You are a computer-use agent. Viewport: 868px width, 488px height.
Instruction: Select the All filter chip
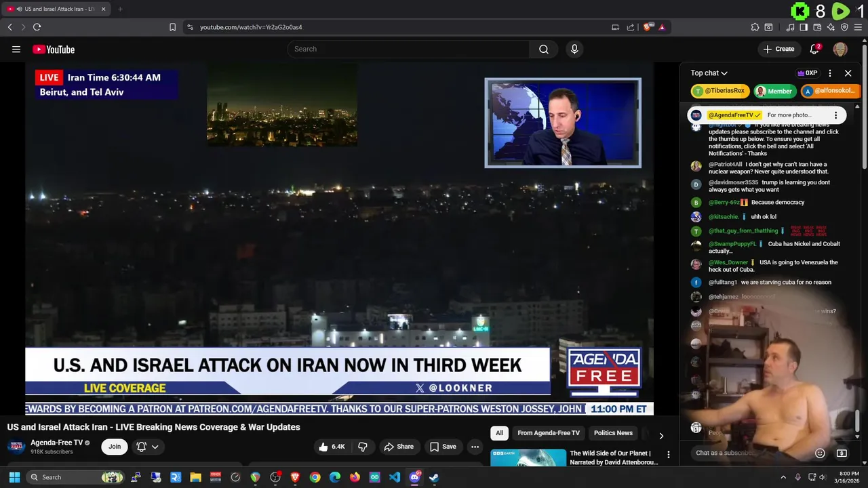[499, 433]
